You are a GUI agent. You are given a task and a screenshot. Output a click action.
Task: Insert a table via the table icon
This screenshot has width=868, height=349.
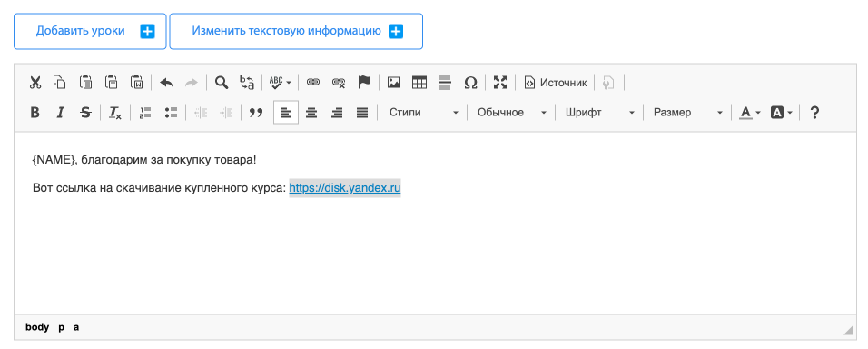(x=419, y=83)
